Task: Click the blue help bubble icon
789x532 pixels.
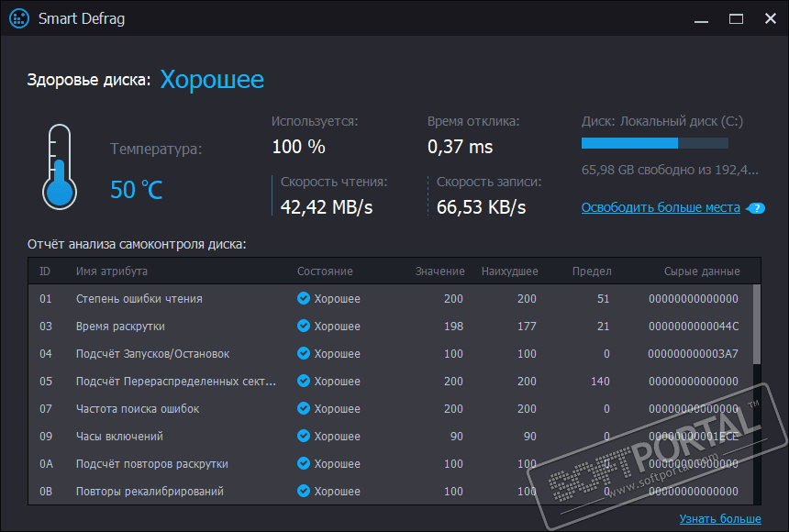Action: tap(756, 208)
